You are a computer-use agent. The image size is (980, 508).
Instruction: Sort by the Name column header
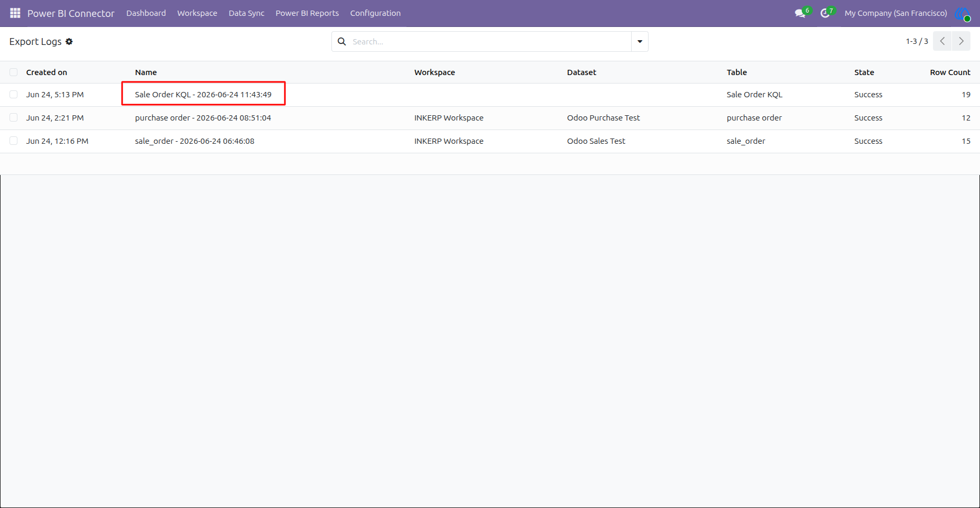(146, 72)
